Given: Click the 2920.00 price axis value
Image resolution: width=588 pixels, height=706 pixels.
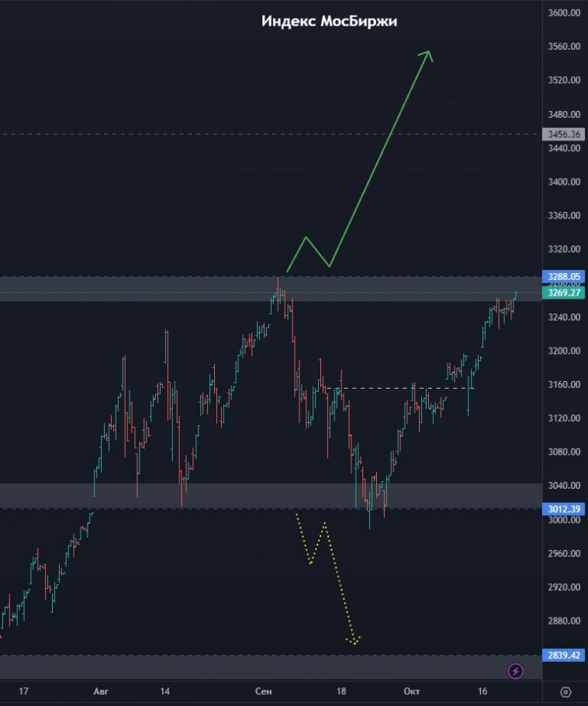Looking at the screenshot, I should coord(564,587).
